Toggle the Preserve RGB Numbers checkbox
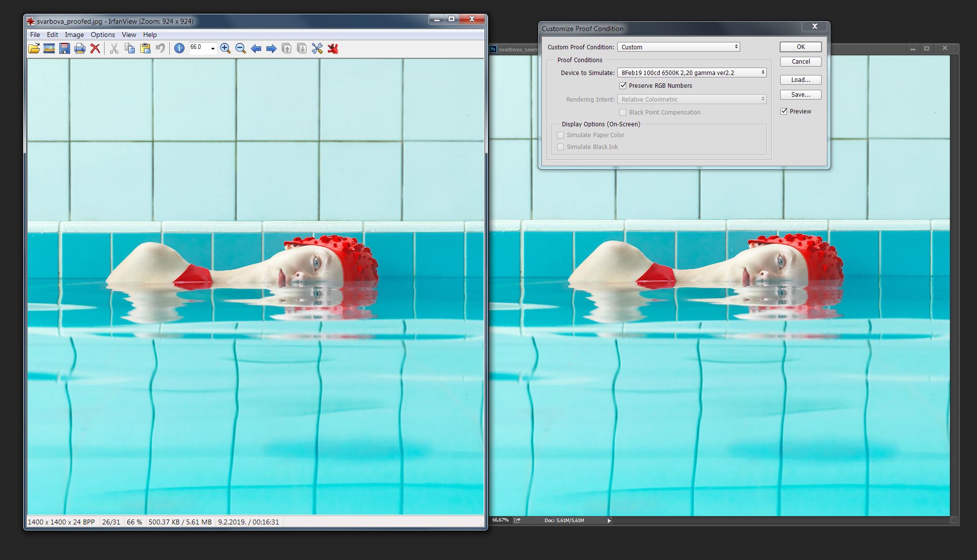The height and width of the screenshot is (560, 977). [x=622, y=85]
